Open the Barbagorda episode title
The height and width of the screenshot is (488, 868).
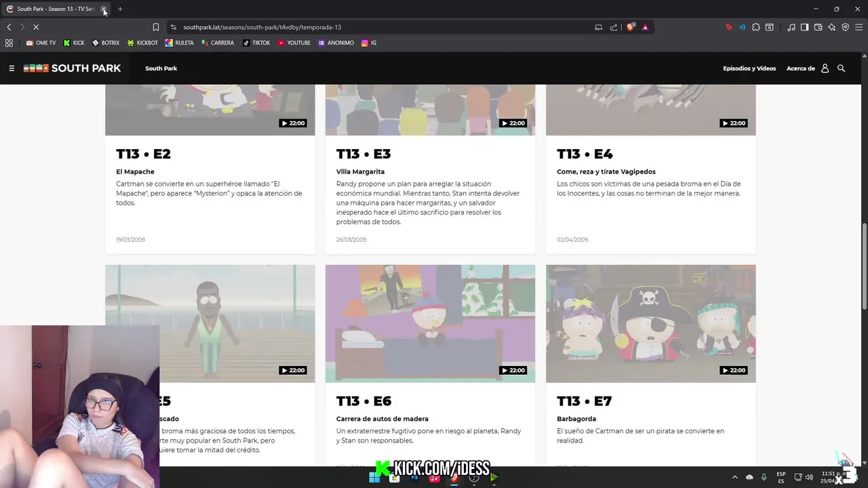pos(576,419)
